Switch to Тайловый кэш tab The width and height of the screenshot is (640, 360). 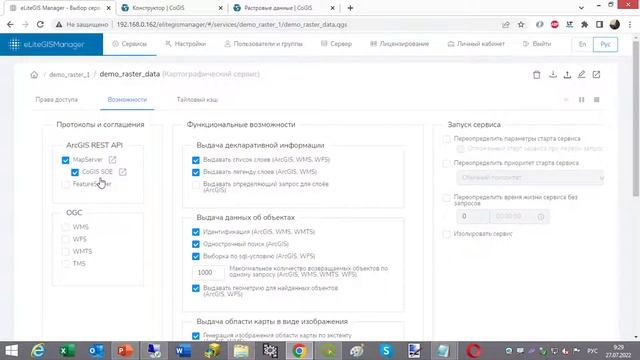197,100
